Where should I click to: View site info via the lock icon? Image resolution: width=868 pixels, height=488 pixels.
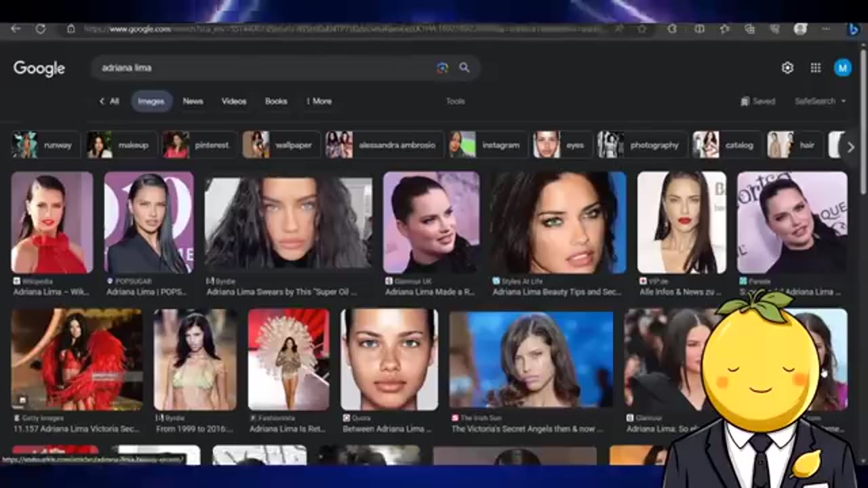(x=71, y=29)
